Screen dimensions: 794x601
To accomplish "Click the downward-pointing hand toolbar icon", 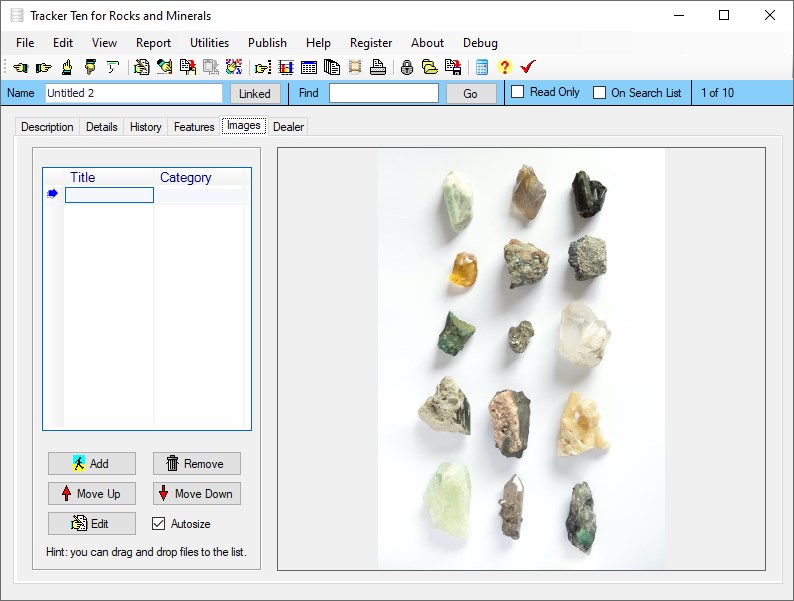I will tap(90, 67).
